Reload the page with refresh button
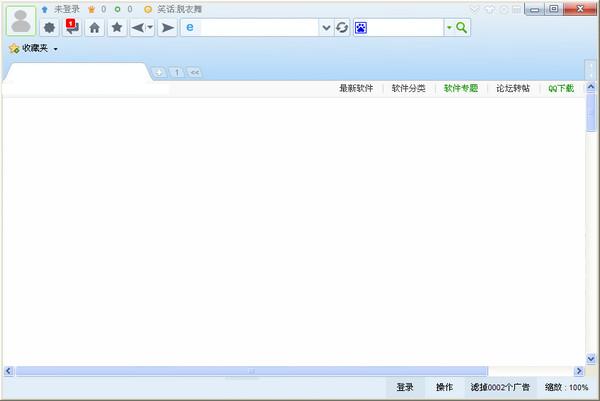The width and height of the screenshot is (600, 401). point(342,28)
